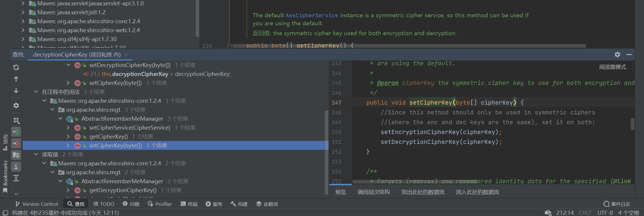
Task: Switch to 流出此处的数据流 tab
Action: coord(423,192)
